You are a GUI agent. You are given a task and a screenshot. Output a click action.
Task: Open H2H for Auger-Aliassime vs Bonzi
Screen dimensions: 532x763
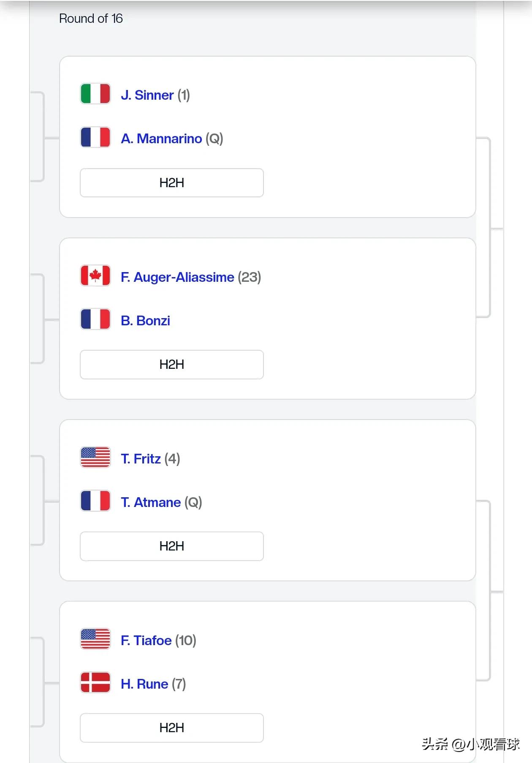[x=172, y=365]
